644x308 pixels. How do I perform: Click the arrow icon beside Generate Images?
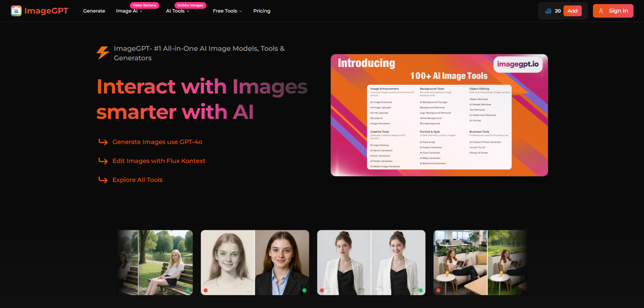103,142
